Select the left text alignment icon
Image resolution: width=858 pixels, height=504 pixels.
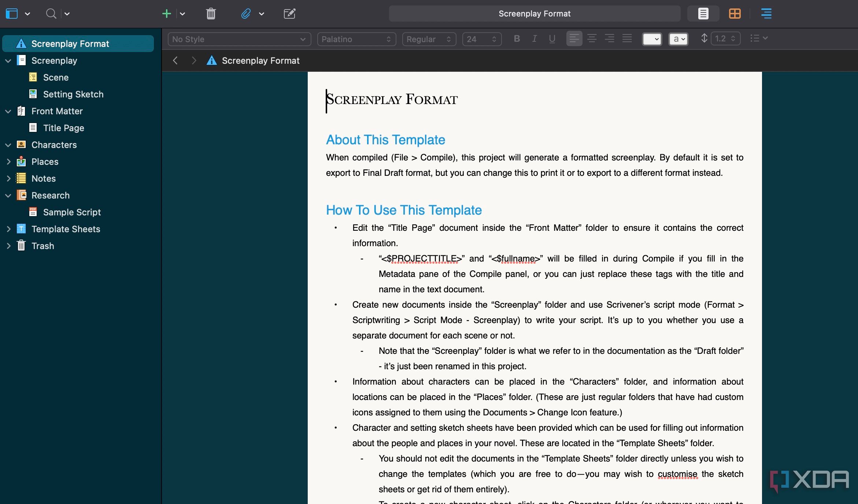(x=574, y=38)
